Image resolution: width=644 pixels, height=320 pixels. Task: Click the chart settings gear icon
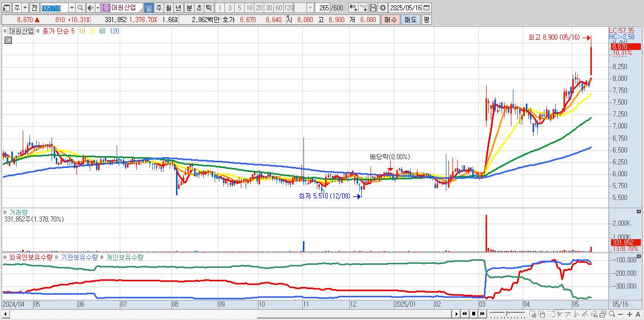tap(382, 8)
